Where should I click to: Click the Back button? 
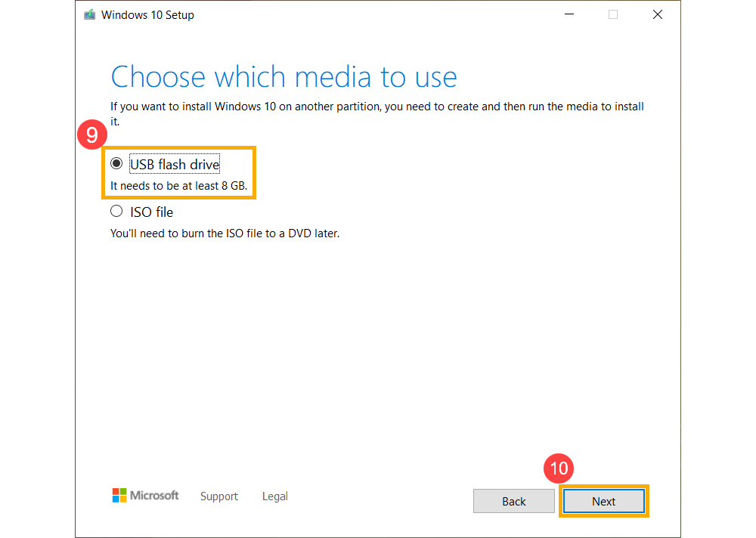click(514, 502)
